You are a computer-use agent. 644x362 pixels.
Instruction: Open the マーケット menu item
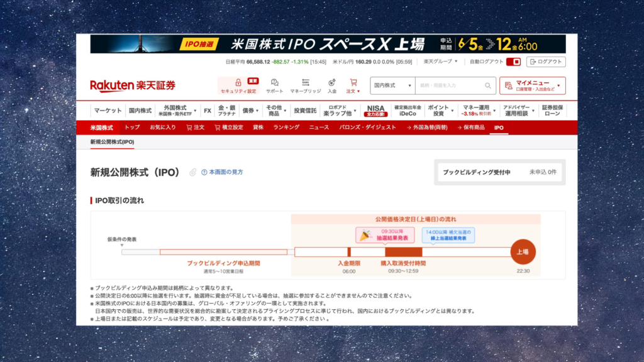click(108, 111)
